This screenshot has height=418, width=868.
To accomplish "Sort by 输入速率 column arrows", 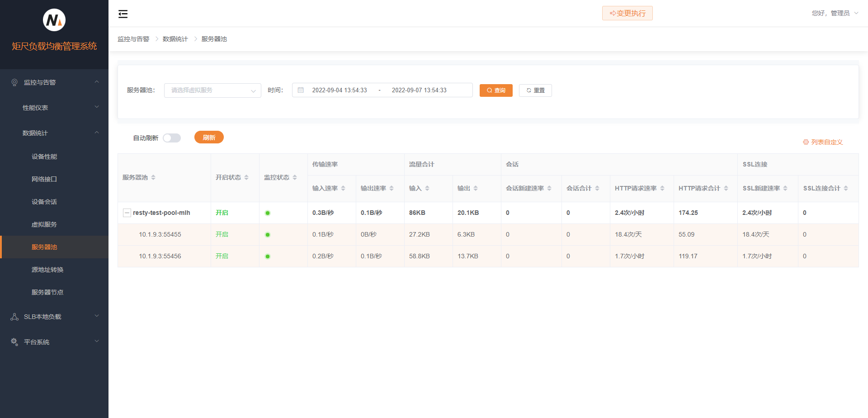I will 343,188.
